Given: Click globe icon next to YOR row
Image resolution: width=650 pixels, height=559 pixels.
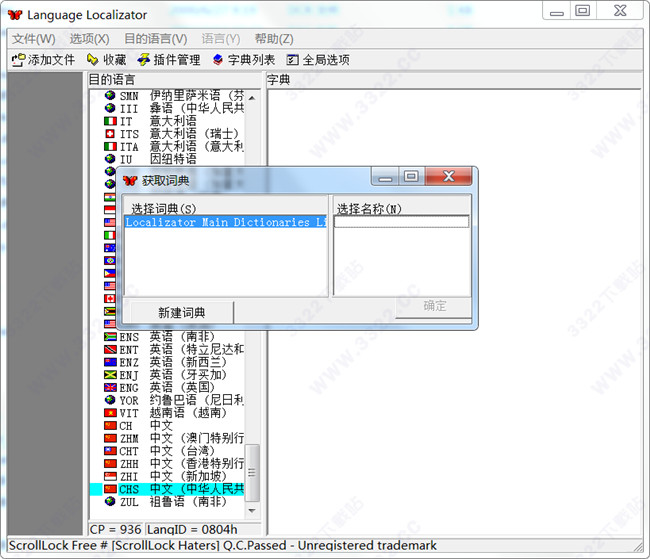Looking at the screenshot, I should [x=110, y=400].
